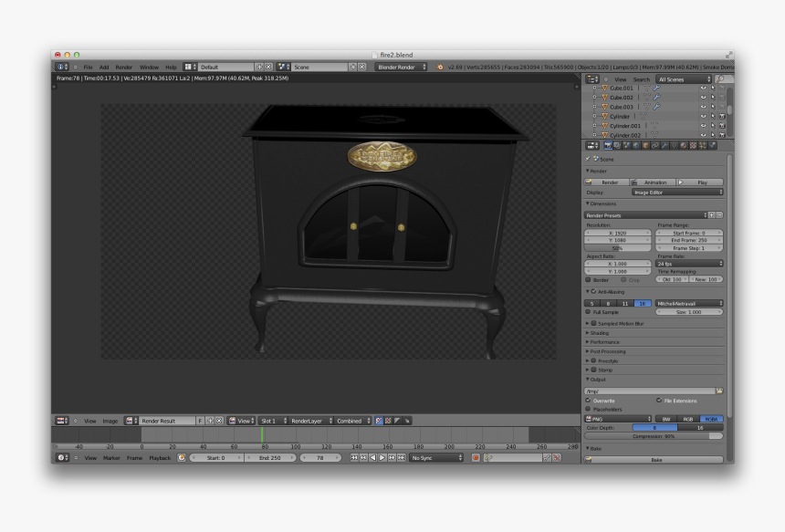
Task: Click the Help menu
Action: tap(170, 67)
